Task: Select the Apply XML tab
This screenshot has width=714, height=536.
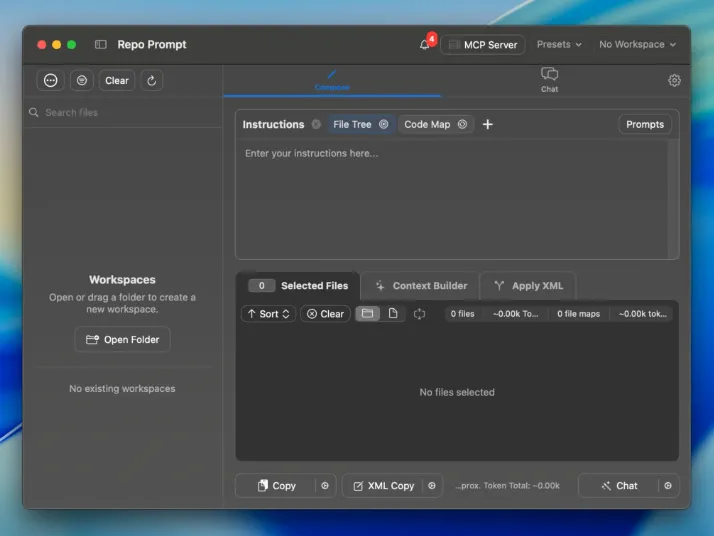Action: coord(528,286)
